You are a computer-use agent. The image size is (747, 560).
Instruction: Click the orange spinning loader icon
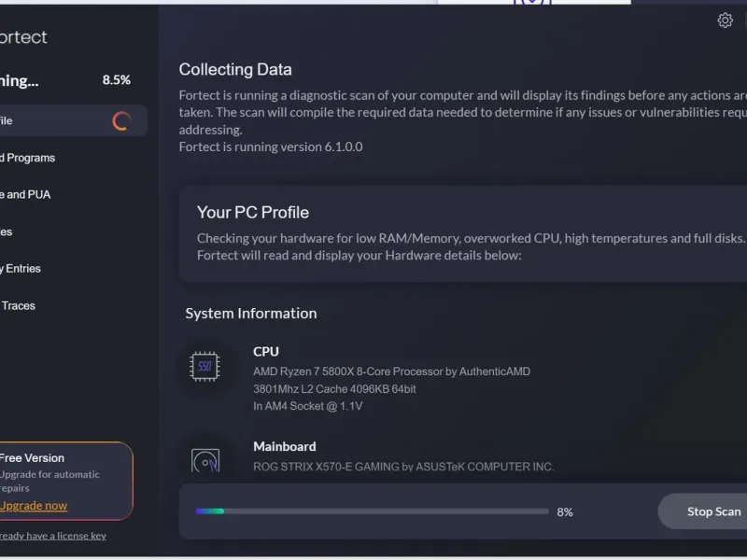point(120,120)
